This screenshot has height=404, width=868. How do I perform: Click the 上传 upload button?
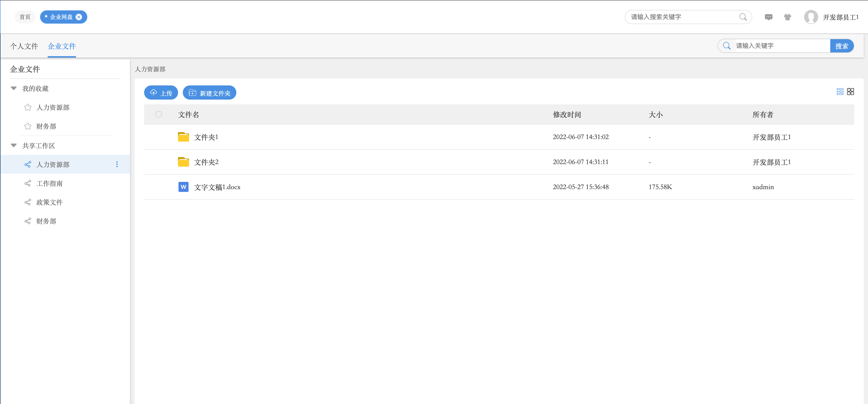161,93
